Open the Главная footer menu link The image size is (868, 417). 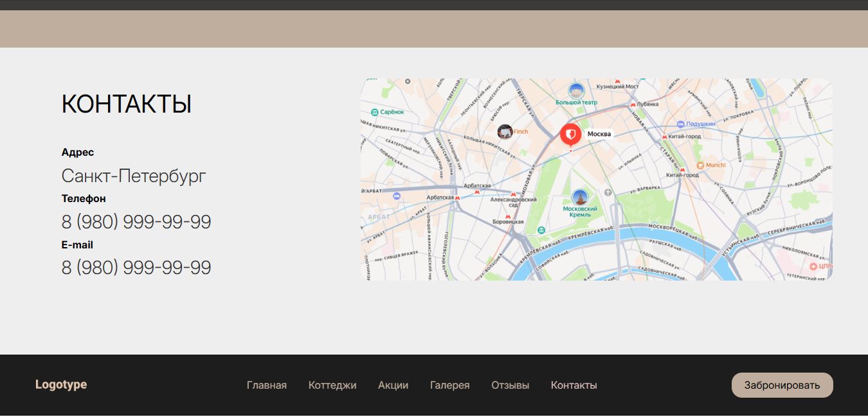(x=267, y=385)
